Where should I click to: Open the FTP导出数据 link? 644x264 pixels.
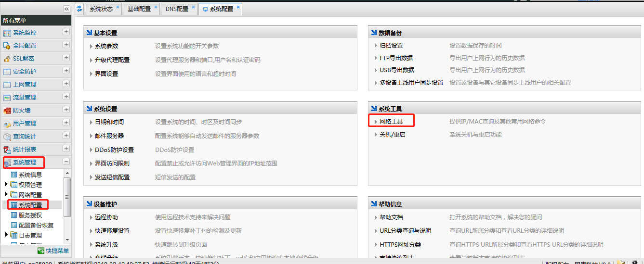pos(396,58)
